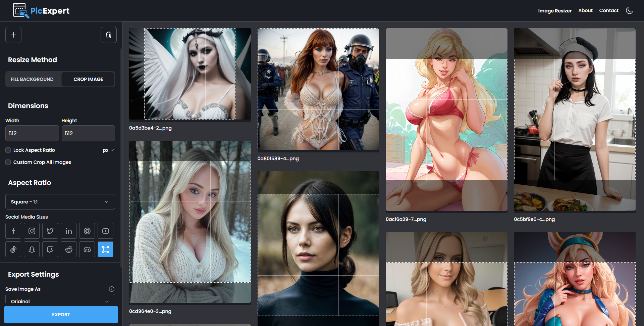Image resolution: width=644 pixels, height=326 pixels.
Task: Open the Contact page
Action: click(609, 10)
